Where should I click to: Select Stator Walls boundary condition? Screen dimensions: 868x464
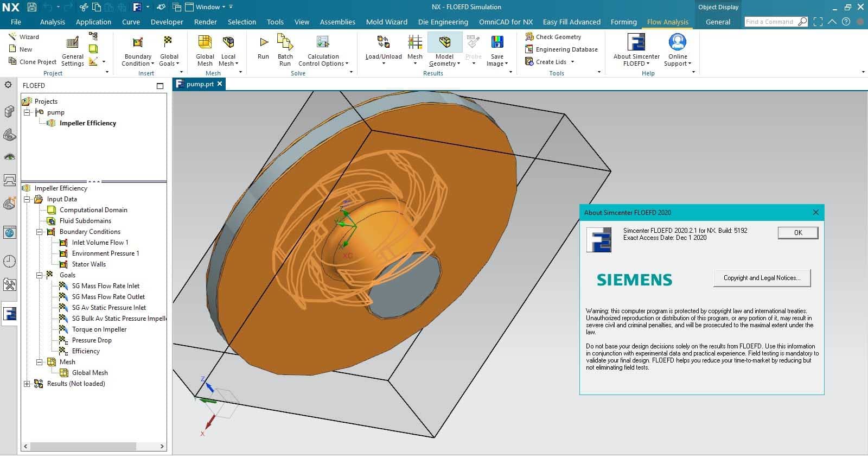pyautogui.click(x=89, y=264)
